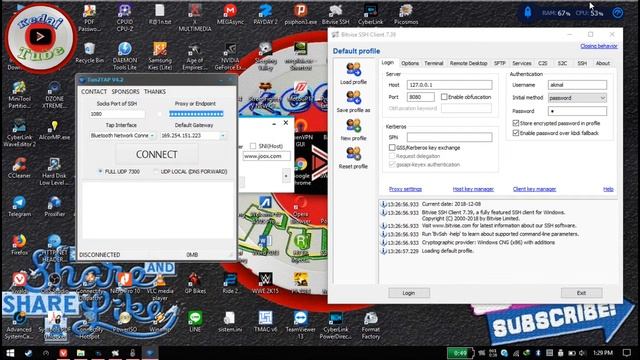This screenshot has height=360, width=640.
Task: Open TeamViewer 13 desktop icon
Action: coord(301,325)
